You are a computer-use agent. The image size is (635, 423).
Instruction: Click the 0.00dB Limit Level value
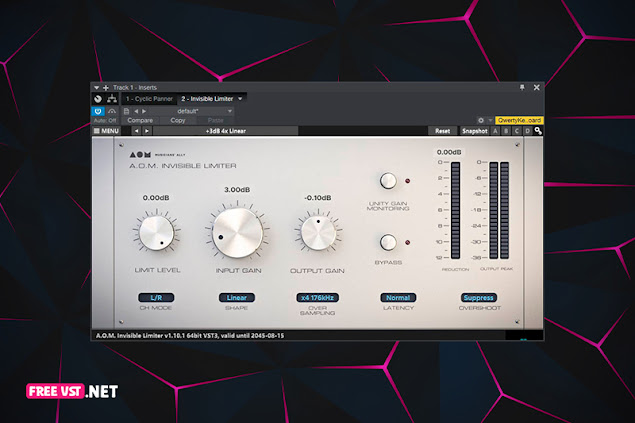(156, 198)
